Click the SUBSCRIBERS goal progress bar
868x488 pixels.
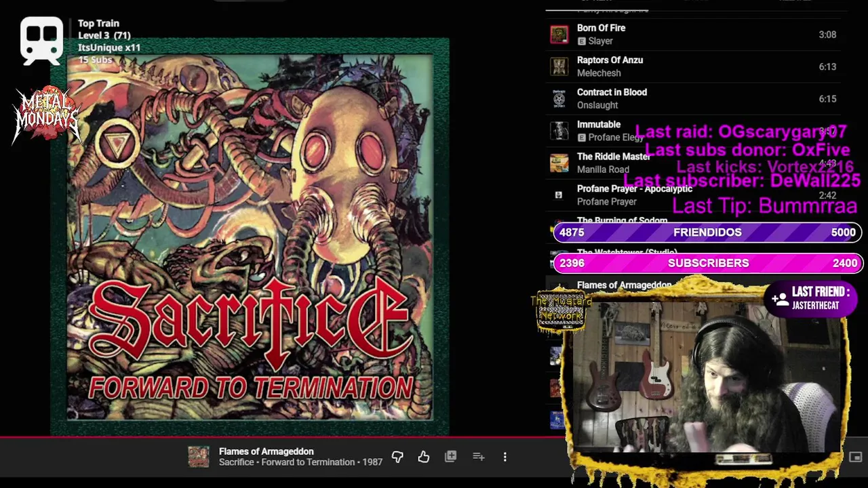tap(707, 263)
